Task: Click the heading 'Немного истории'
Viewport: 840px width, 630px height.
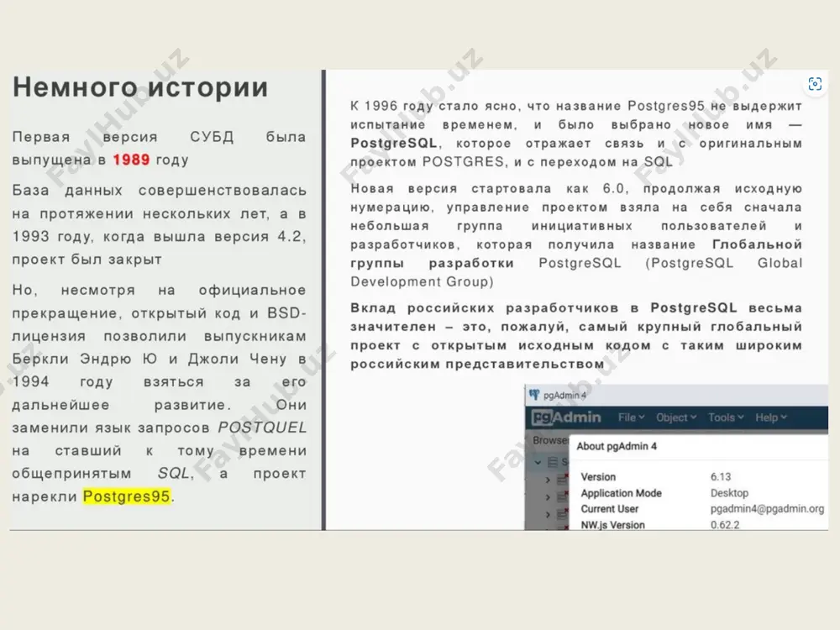Action: (x=140, y=87)
